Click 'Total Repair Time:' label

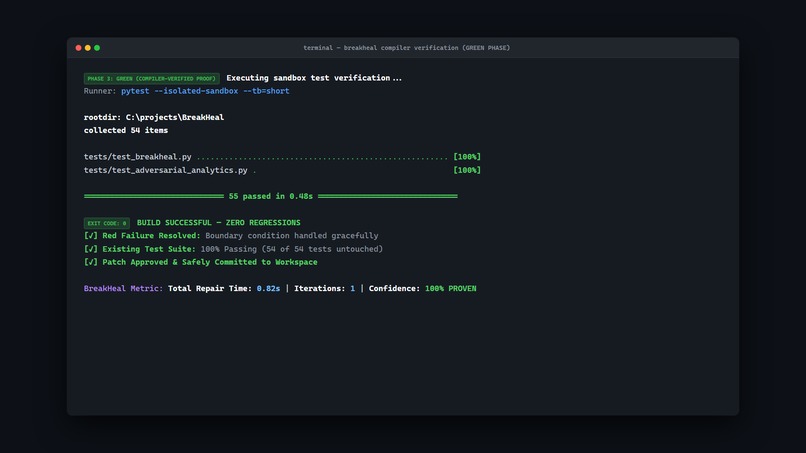pos(210,288)
